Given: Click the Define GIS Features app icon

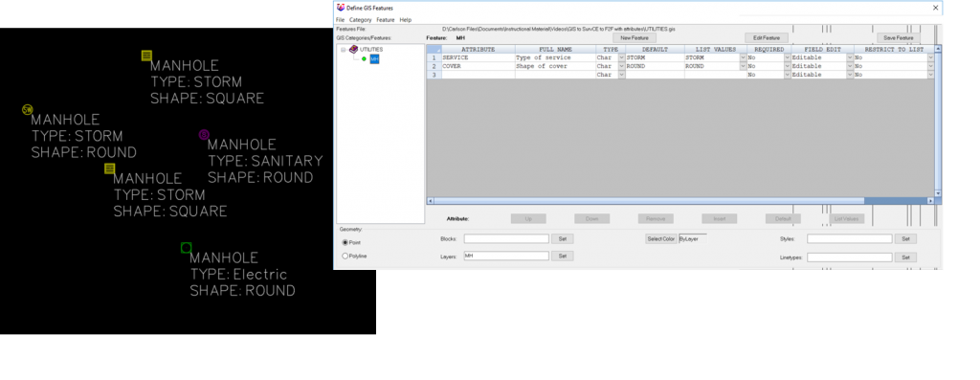Looking at the screenshot, I should pos(341,8).
